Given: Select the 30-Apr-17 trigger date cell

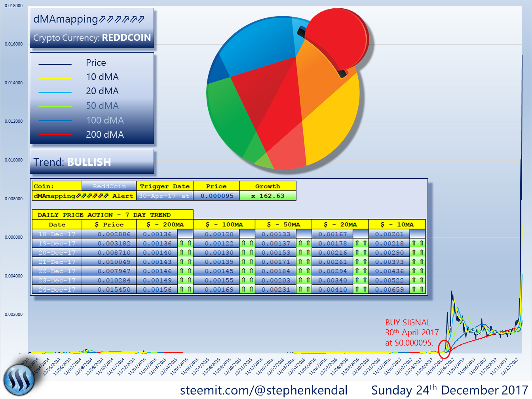Looking at the screenshot, I should pyautogui.click(x=165, y=196).
